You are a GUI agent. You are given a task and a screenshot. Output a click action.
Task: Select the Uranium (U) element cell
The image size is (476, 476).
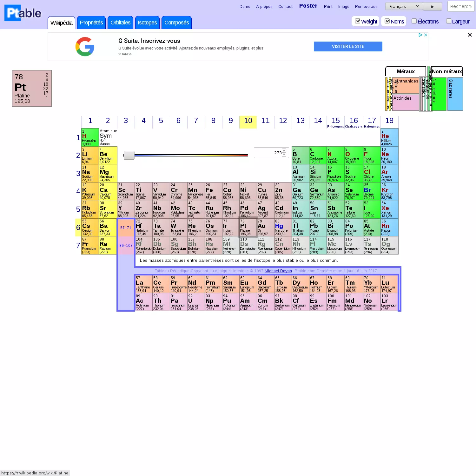click(196, 302)
